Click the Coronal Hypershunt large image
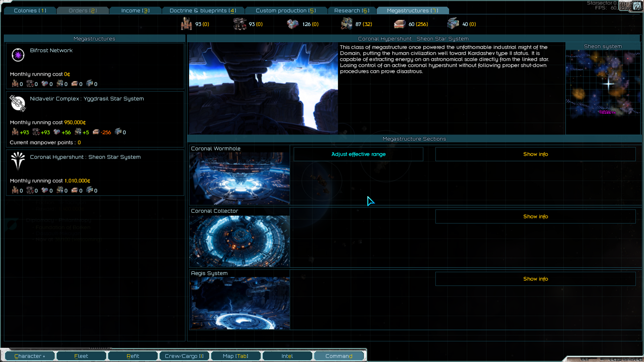Viewport: 644px width, 362px height. point(263,88)
